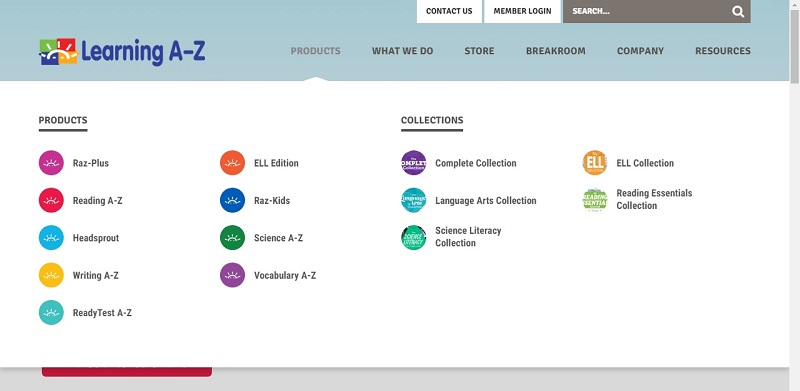Open the Breakroom menu
This screenshot has width=800, height=391.
556,51
